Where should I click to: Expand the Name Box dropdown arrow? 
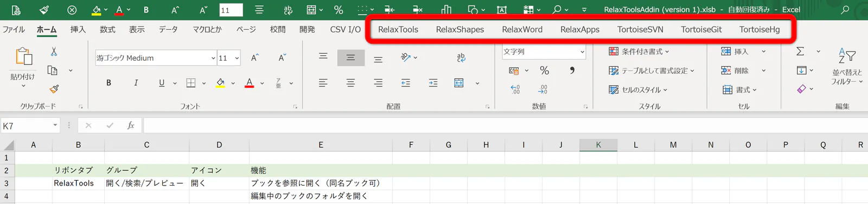(x=55, y=125)
